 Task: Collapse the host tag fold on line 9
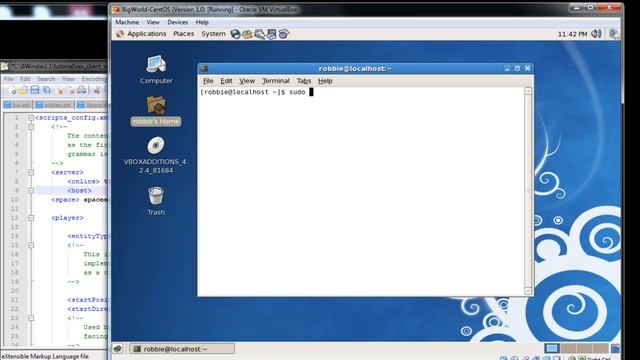(x=31, y=191)
